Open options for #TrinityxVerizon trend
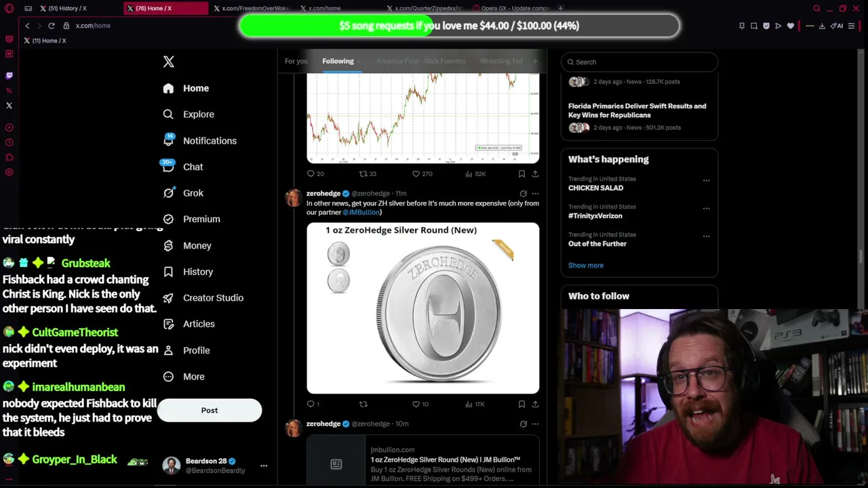Screen dimensions: 868x488 pyautogui.click(x=706, y=208)
